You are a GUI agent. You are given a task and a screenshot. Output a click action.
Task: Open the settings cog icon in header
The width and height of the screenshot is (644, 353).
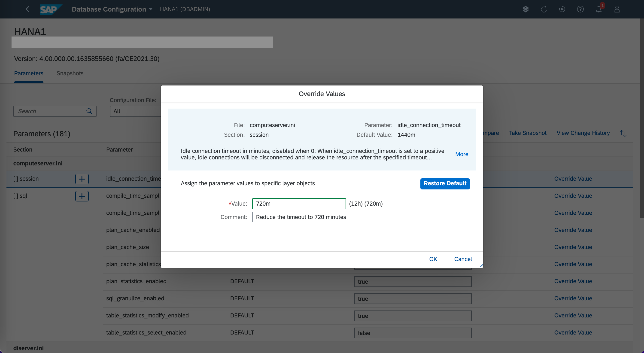point(526,9)
